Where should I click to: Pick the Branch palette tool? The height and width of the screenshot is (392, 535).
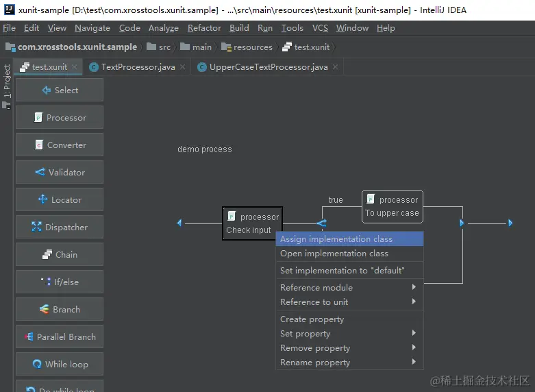click(60, 309)
